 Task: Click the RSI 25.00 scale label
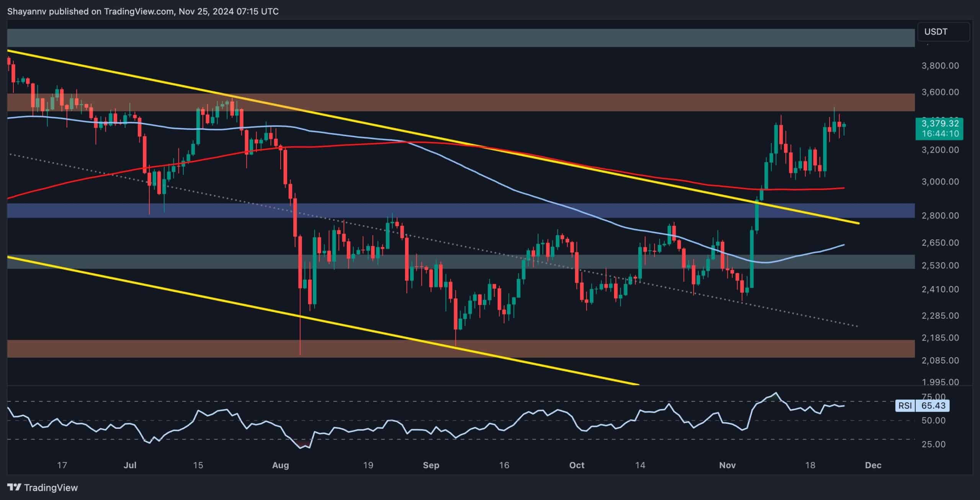tap(933, 445)
